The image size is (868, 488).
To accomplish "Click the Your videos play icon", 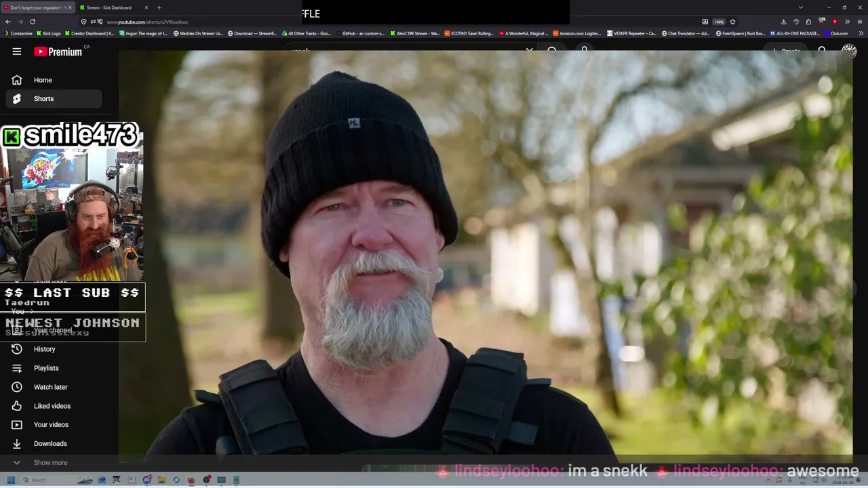I will [x=17, y=425].
